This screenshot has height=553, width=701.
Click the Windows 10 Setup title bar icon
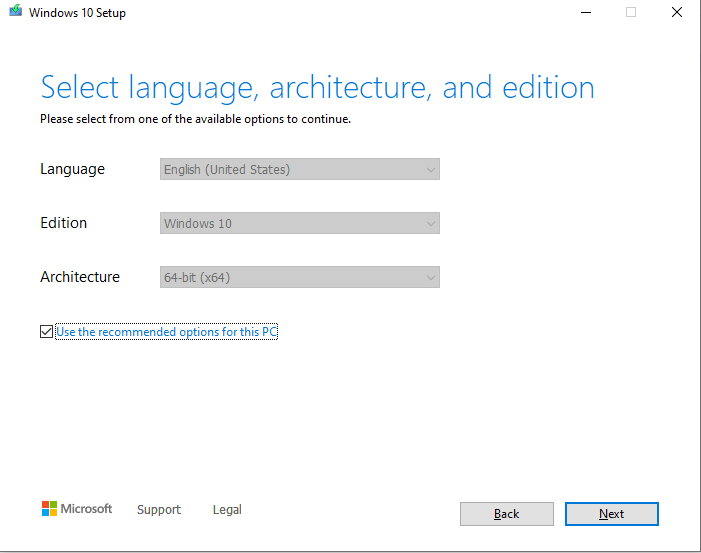[x=16, y=11]
